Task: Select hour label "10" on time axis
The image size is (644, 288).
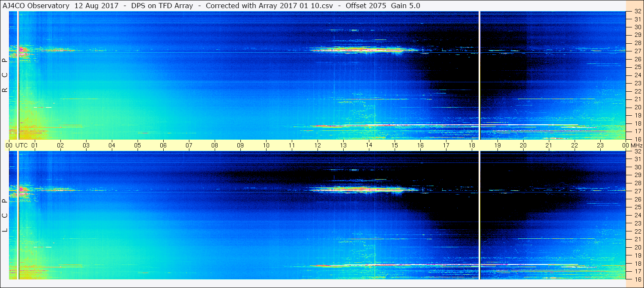Action: point(266,145)
